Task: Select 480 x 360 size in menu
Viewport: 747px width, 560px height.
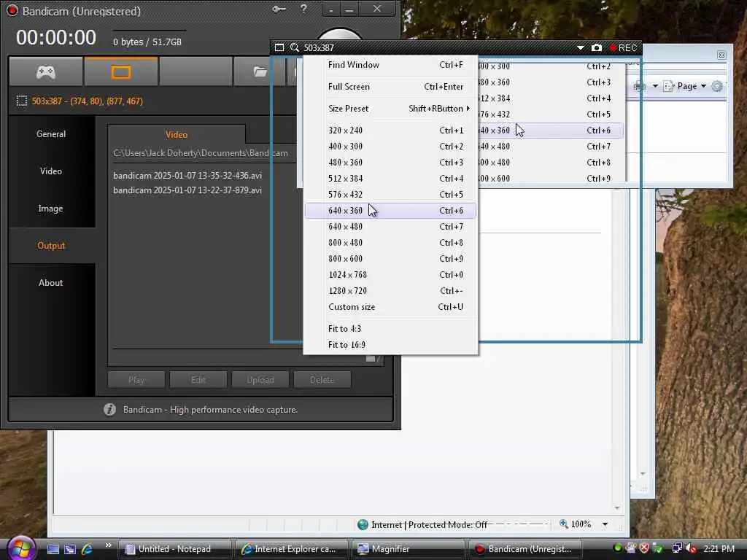Action: [x=390, y=163]
